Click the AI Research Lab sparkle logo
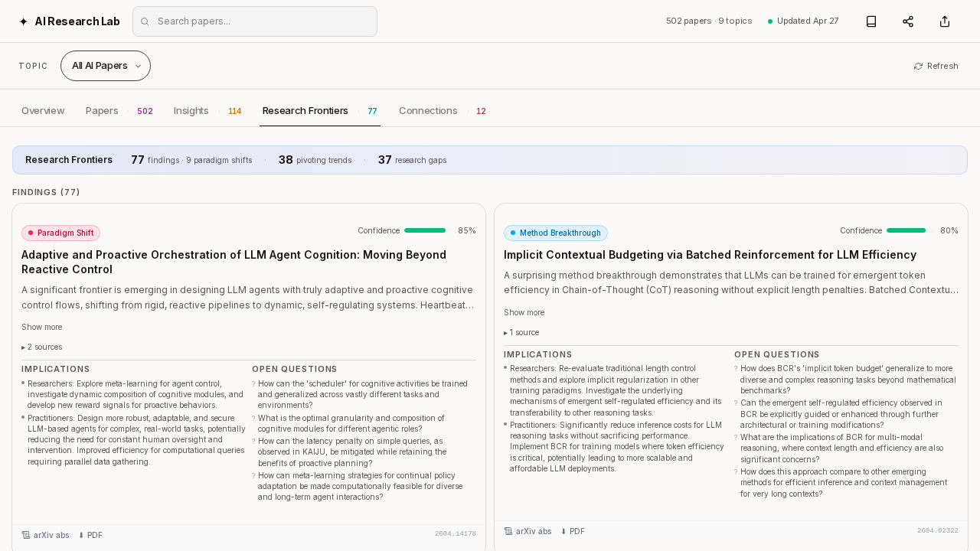The image size is (980, 551). 23,21
